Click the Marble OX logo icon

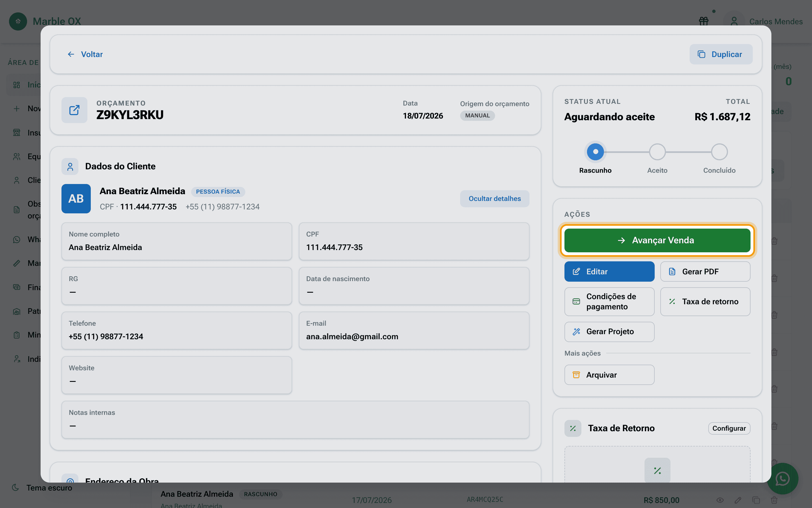18,21
